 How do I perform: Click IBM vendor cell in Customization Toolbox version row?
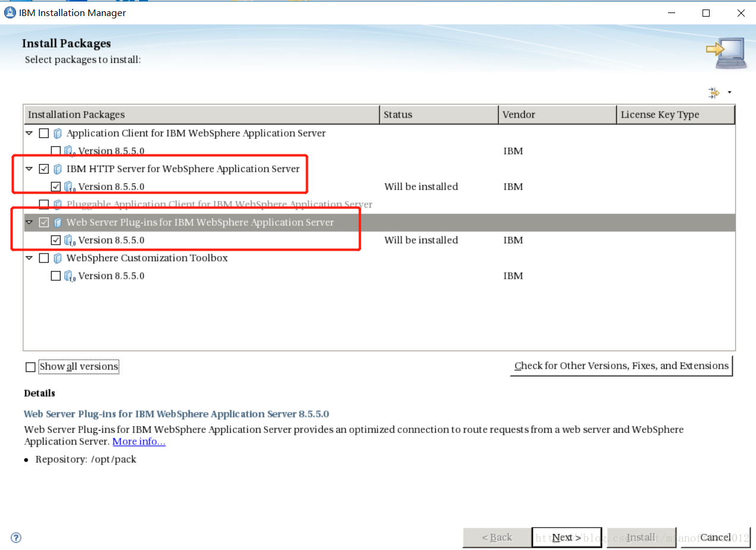click(513, 276)
